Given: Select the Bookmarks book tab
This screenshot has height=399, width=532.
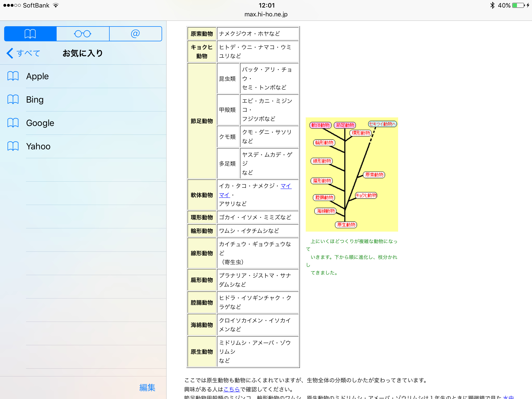Looking at the screenshot, I should coord(30,34).
